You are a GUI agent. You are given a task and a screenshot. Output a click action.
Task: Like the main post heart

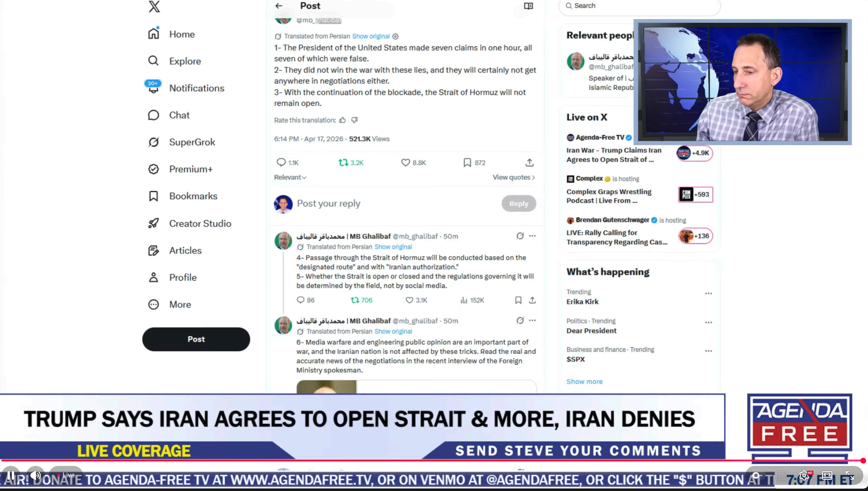point(405,163)
